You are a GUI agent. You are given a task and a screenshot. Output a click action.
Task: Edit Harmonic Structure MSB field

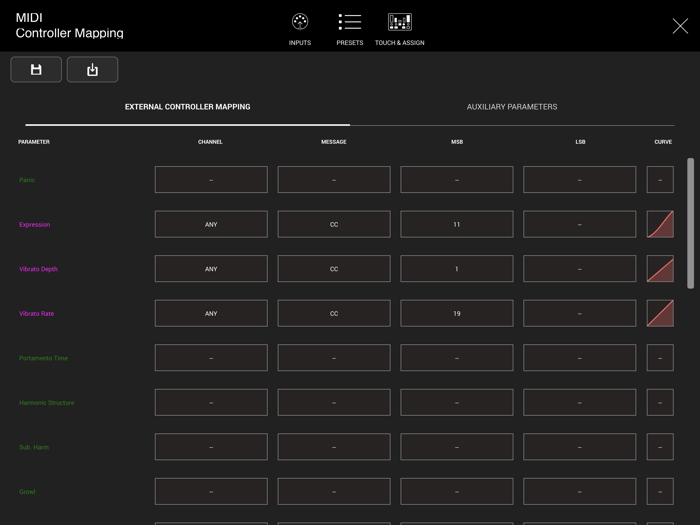pyautogui.click(x=457, y=402)
